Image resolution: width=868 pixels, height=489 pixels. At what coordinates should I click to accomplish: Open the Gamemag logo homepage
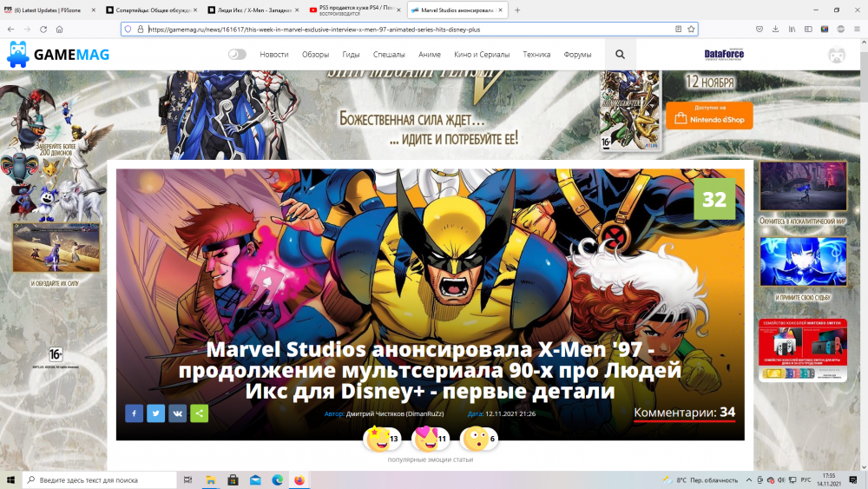click(57, 54)
